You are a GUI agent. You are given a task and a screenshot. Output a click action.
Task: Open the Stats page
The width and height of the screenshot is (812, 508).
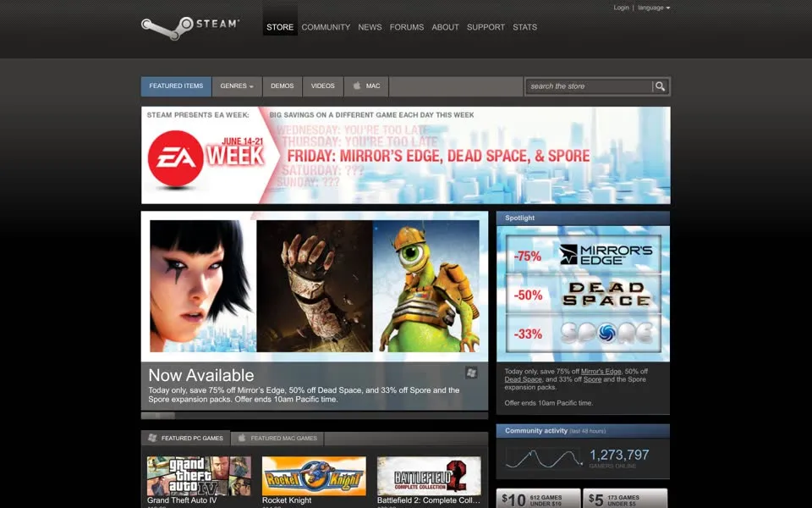click(x=524, y=27)
